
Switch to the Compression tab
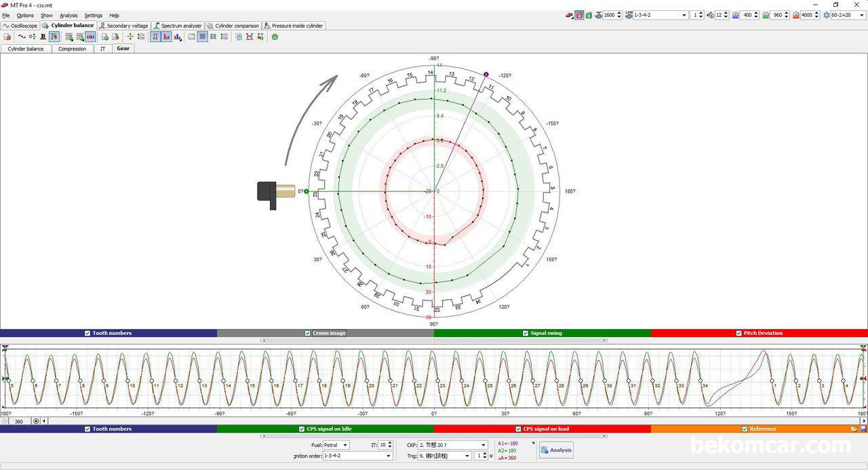tap(72, 49)
